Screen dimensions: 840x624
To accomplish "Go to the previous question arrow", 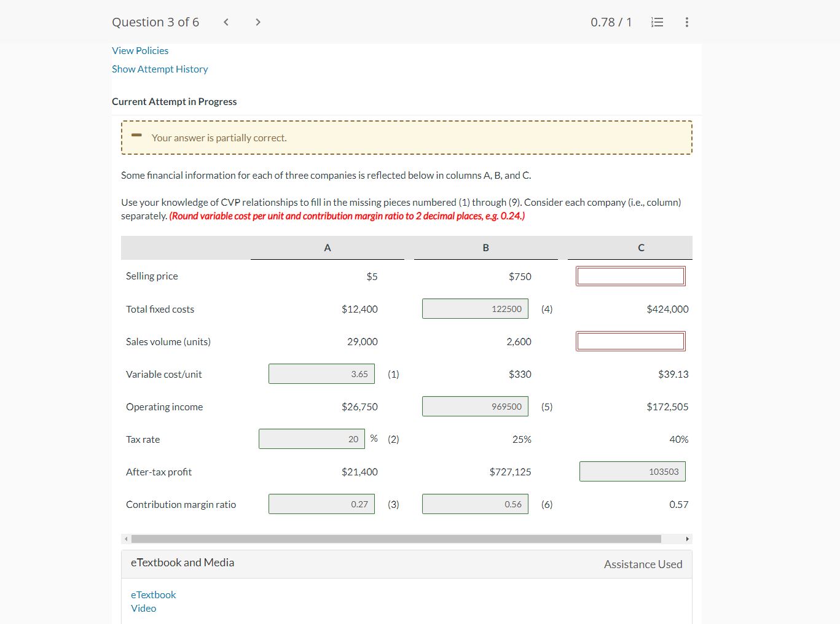I will point(226,22).
